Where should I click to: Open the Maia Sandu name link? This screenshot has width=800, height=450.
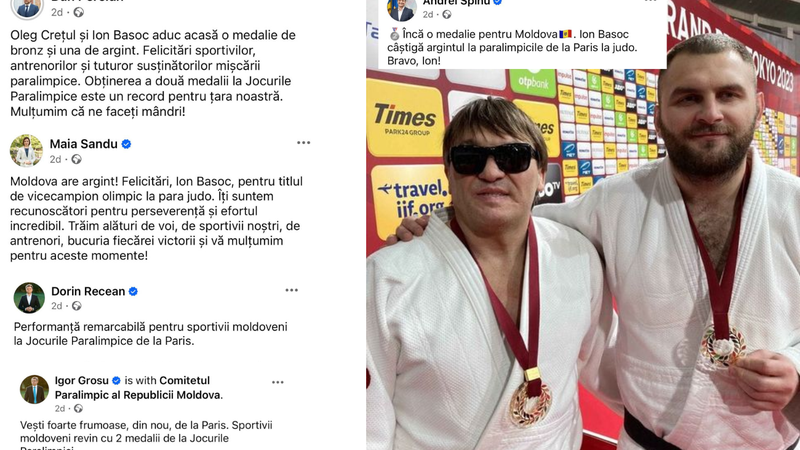pos(84,144)
